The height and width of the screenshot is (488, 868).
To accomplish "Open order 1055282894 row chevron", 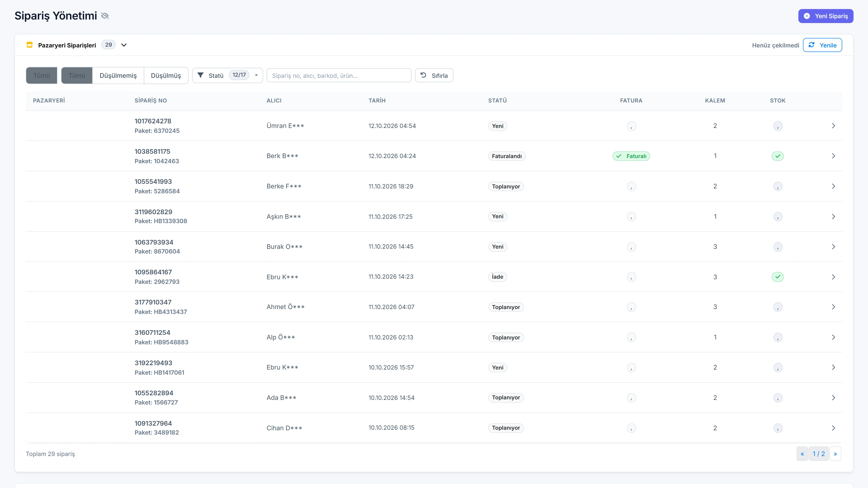I will click(833, 398).
